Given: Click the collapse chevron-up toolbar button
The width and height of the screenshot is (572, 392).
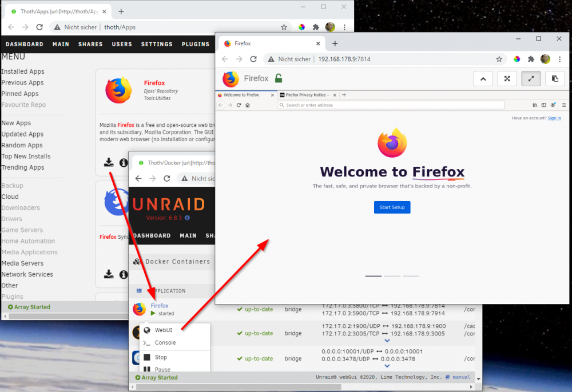Looking at the screenshot, I should pos(483,79).
